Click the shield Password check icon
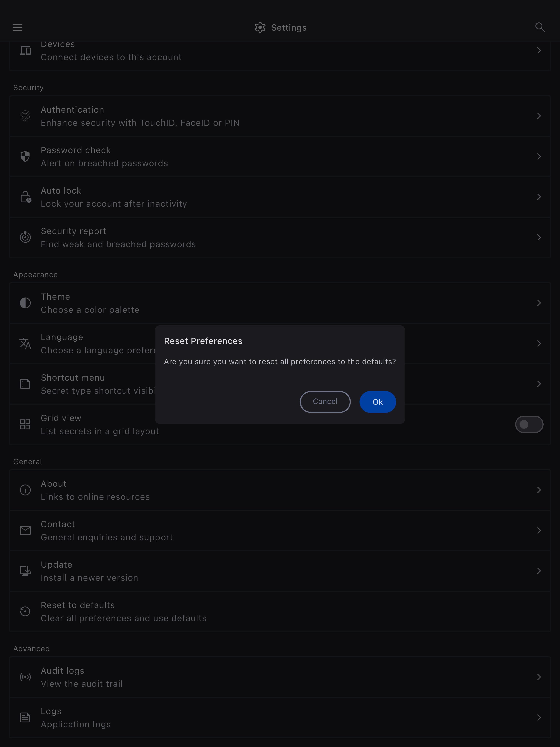This screenshot has width=560, height=747. (25, 156)
